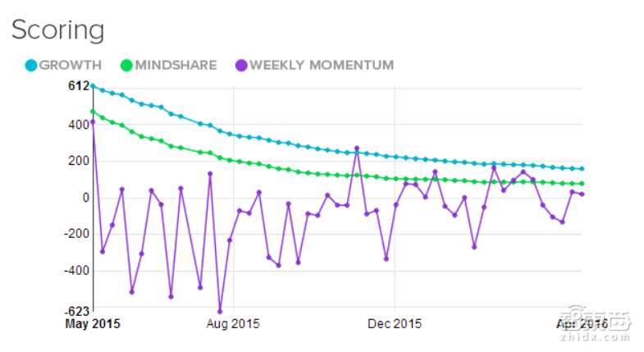Select the Apr 2016 x-axis label
Image resolution: width=644 pixels, height=352 pixels.
pos(581,324)
